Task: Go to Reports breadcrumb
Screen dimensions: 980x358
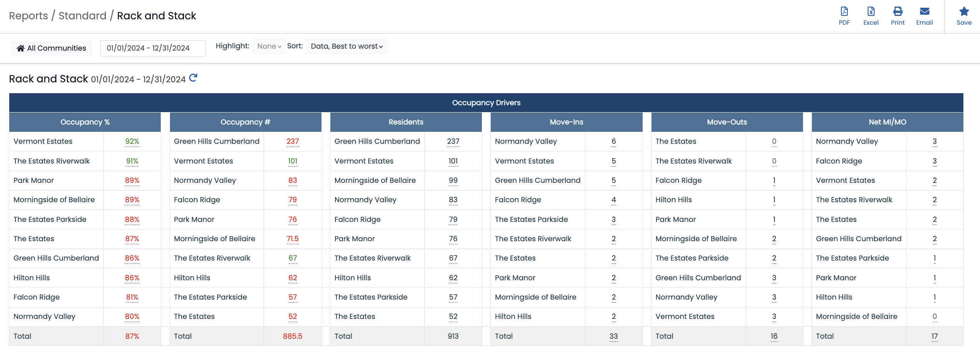Action: tap(28, 16)
